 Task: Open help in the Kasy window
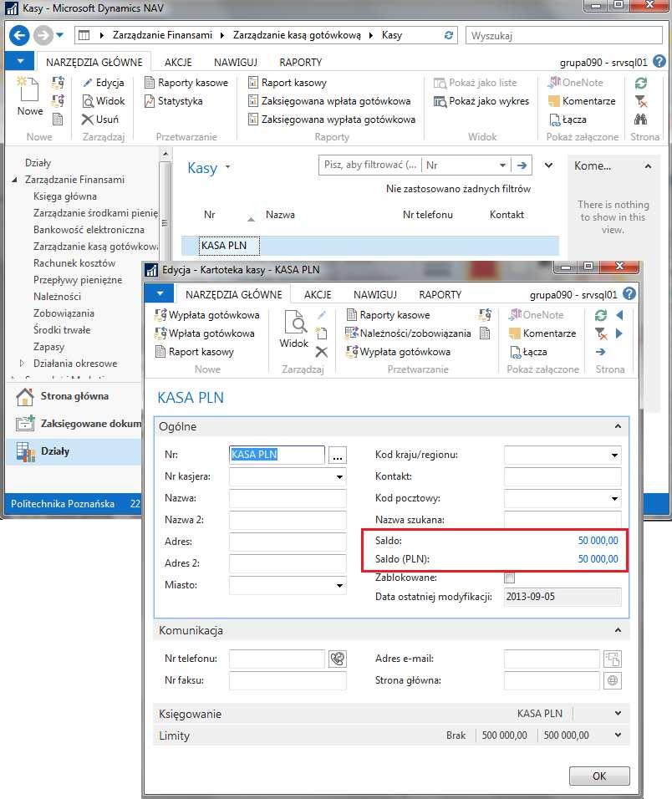pyautogui.click(x=659, y=62)
